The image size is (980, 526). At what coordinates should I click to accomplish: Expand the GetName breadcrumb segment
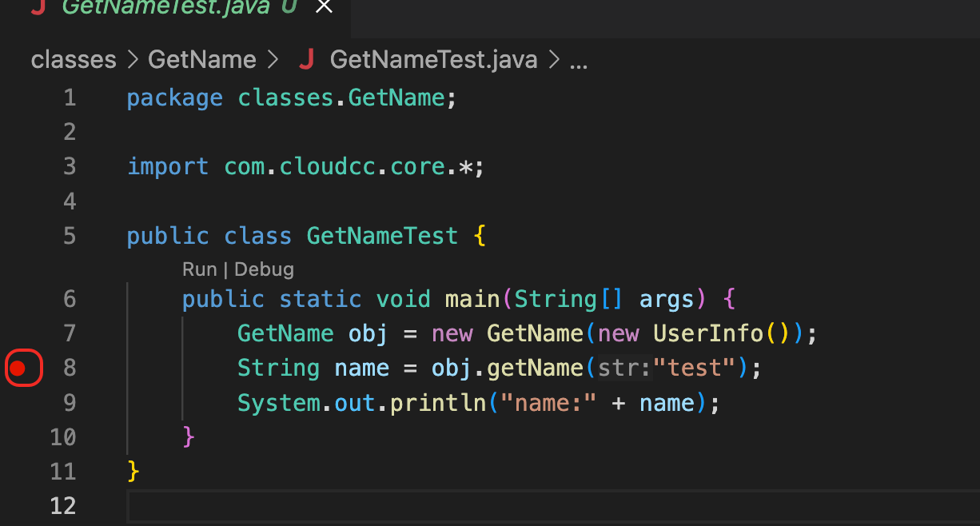point(201,60)
